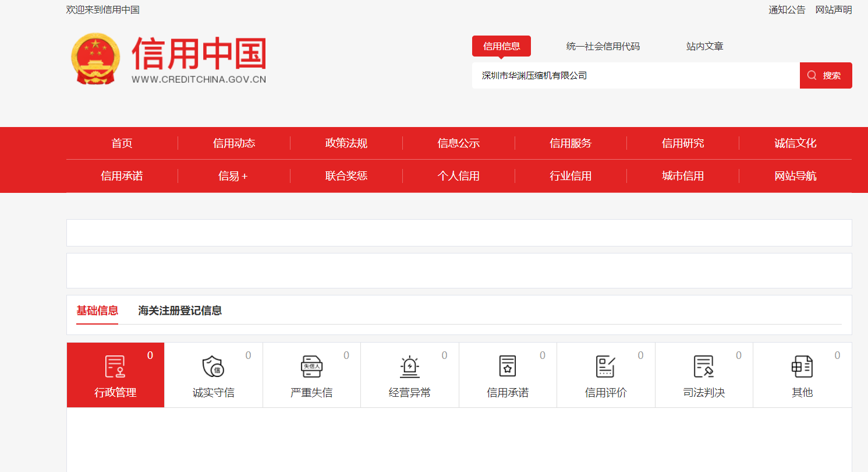This screenshot has width=868, height=472.
Task: Select the 严重失信 printer-style icon
Action: [x=311, y=367]
